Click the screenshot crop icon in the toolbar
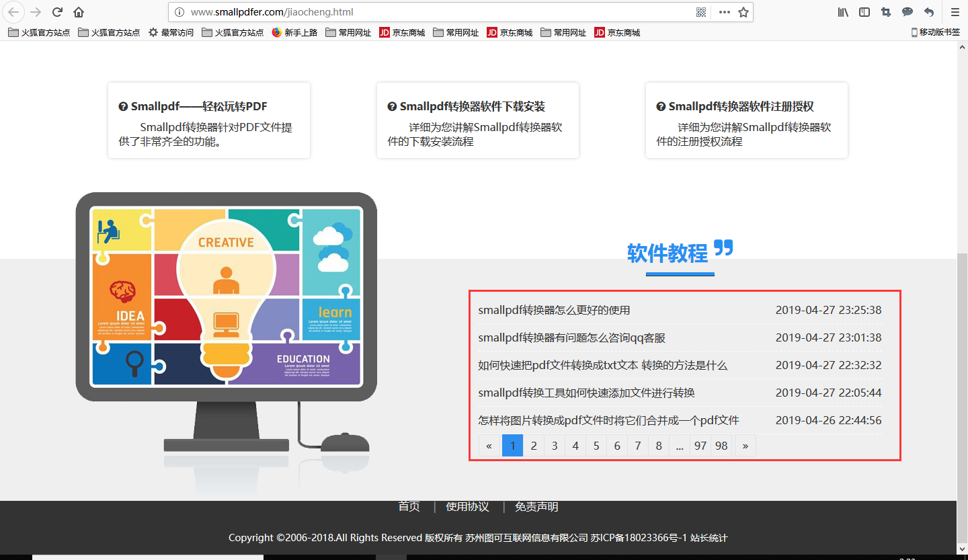Screen dimensions: 968x560 coord(886,12)
